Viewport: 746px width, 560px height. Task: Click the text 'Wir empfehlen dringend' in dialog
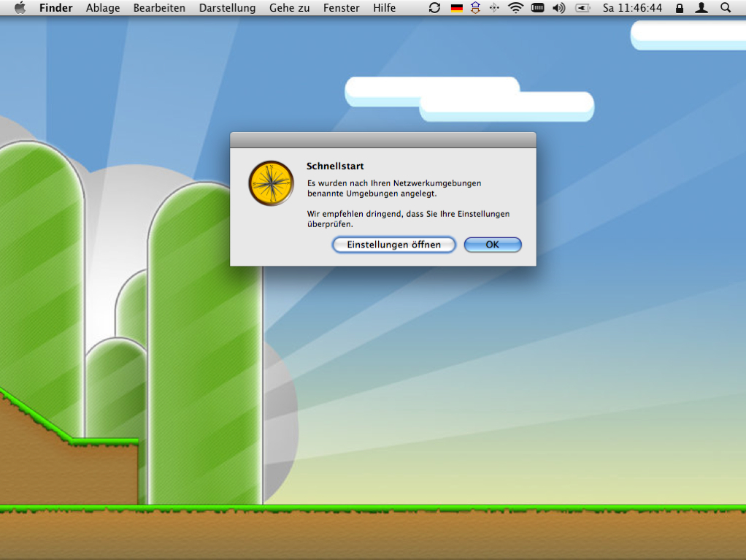[355, 214]
